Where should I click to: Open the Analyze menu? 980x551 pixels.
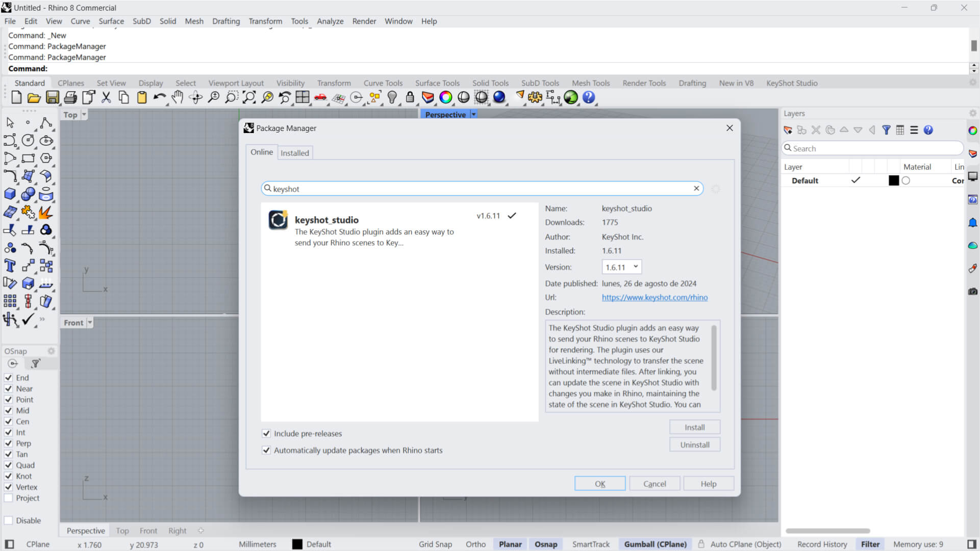(330, 21)
